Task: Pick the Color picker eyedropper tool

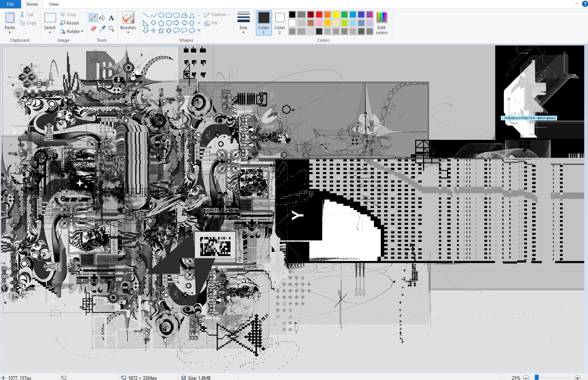Action: pyautogui.click(x=102, y=29)
